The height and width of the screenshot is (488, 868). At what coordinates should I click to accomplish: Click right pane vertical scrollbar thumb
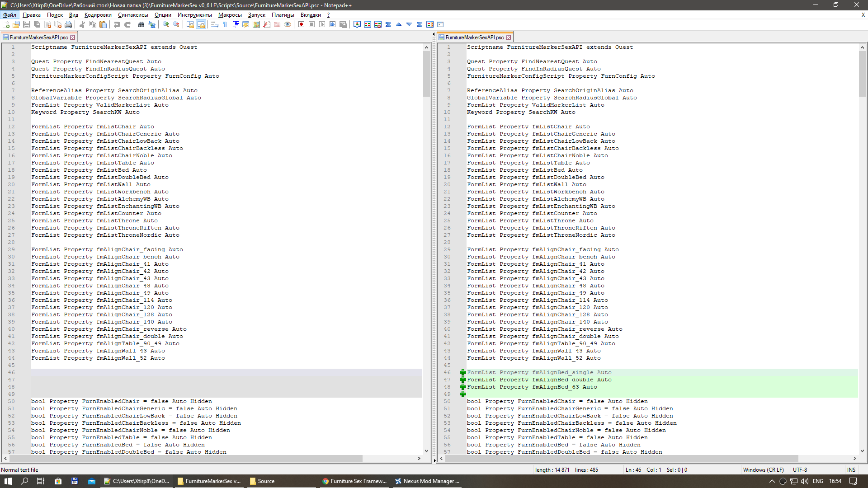pos(862,74)
